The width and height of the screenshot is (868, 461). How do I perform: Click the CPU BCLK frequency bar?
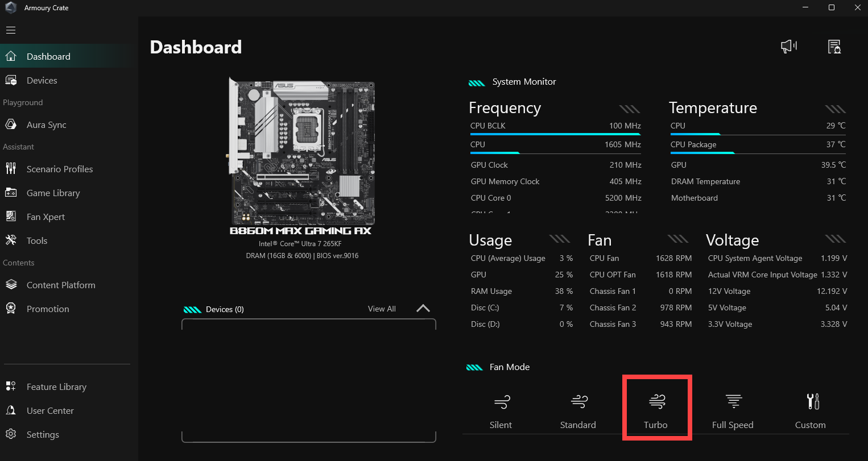click(x=556, y=134)
